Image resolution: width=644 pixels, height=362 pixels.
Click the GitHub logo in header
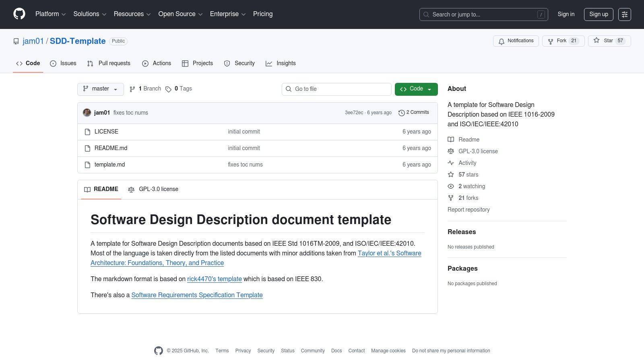point(19,14)
